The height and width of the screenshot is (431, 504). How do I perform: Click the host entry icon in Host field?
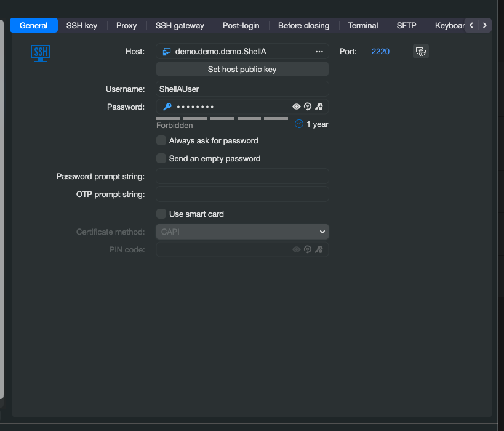tap(167, 52)
